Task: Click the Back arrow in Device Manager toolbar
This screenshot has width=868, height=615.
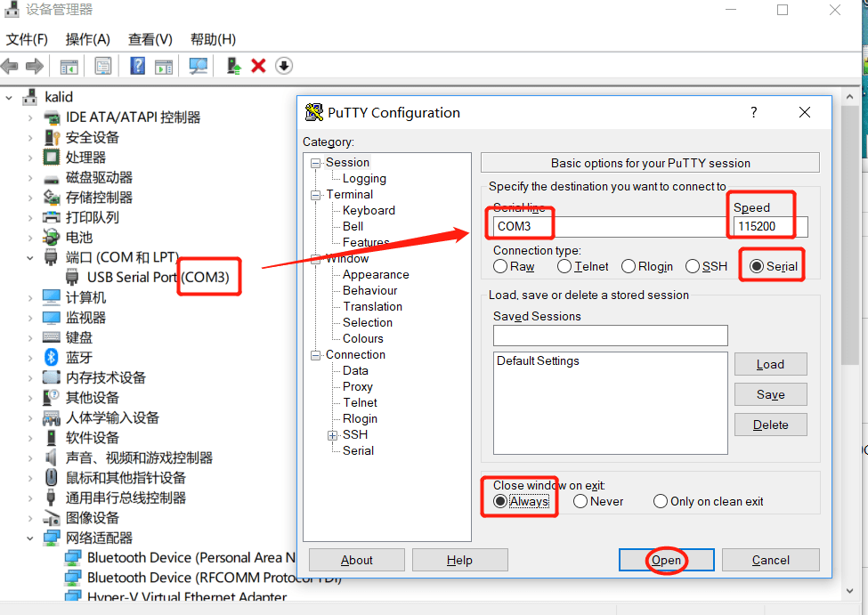Action: pos(10,67)
